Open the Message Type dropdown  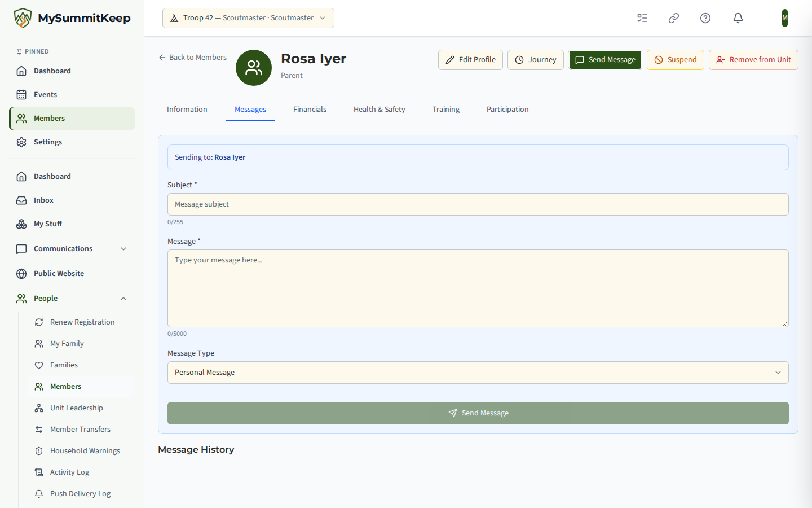[x=478, y=373]
